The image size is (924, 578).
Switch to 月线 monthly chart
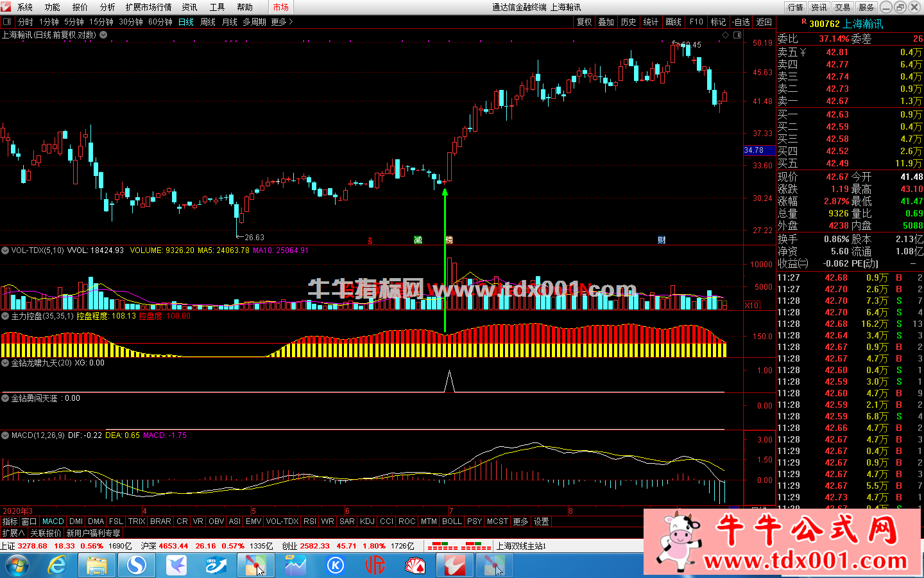pyautogui.click(x=230, y=22)
